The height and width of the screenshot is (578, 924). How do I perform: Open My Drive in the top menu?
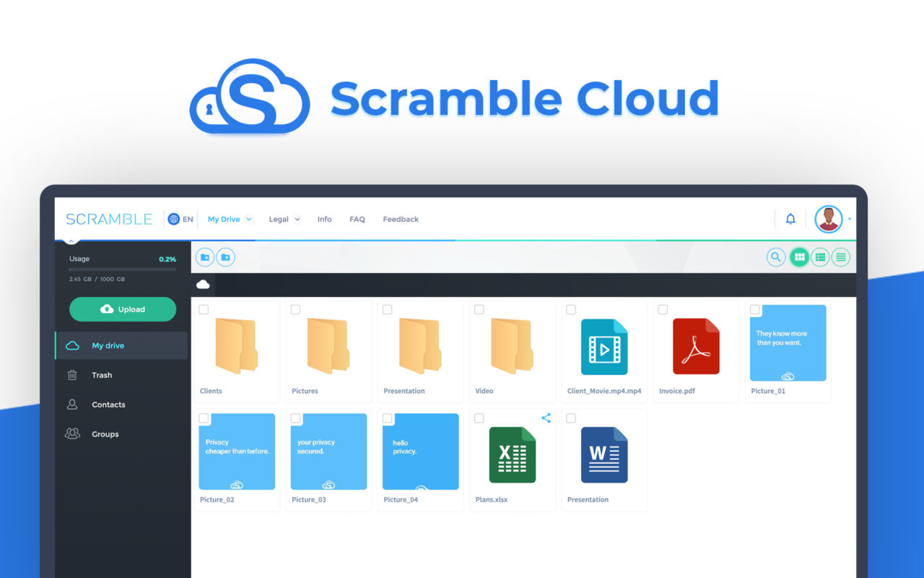[224, 219]
